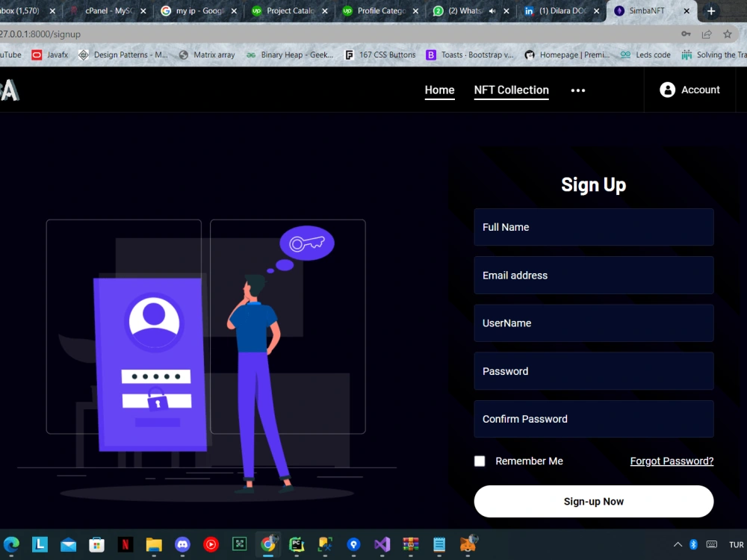
Task: Open the three-dots more menu
Action: pyautogui.click(x=578, y=90)
